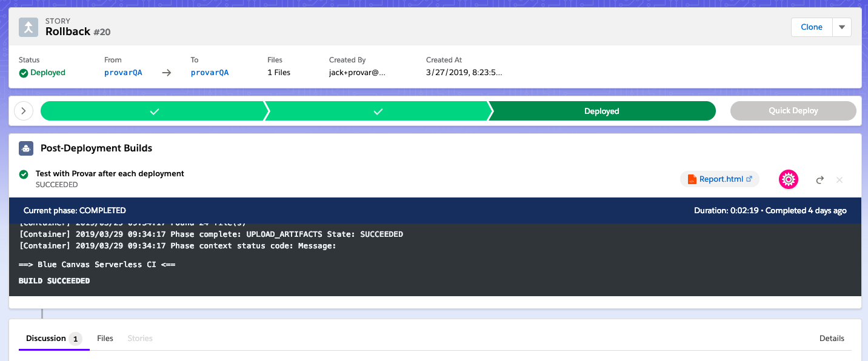Click the orange file icon in Report.html chip

692,179
